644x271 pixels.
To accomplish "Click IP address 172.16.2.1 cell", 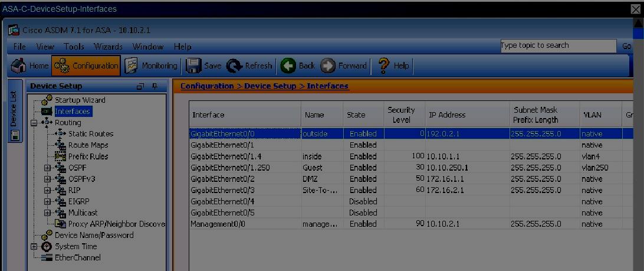I will pos(468,190).
